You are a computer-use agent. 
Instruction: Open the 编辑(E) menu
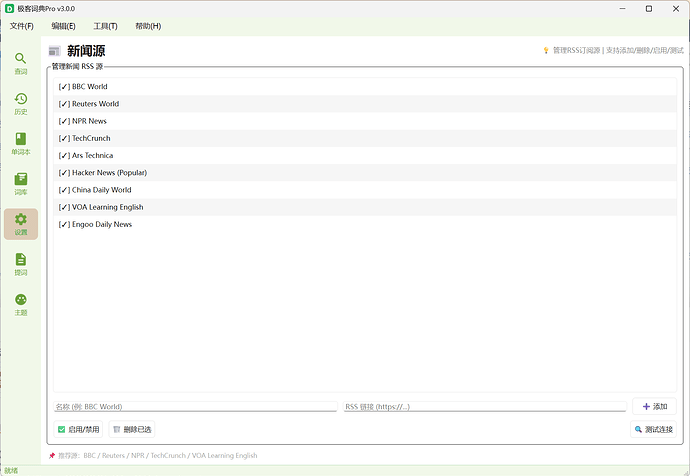[63, 26]
